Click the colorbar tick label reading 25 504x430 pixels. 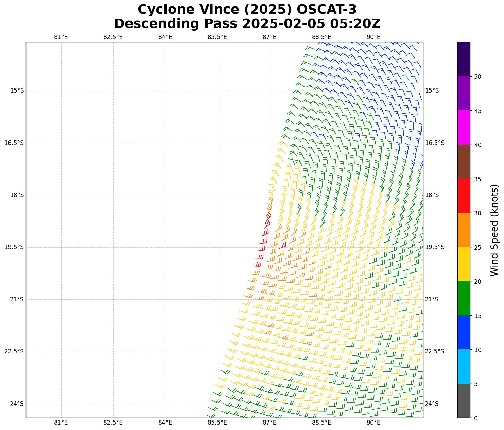[x=477, y=247]
